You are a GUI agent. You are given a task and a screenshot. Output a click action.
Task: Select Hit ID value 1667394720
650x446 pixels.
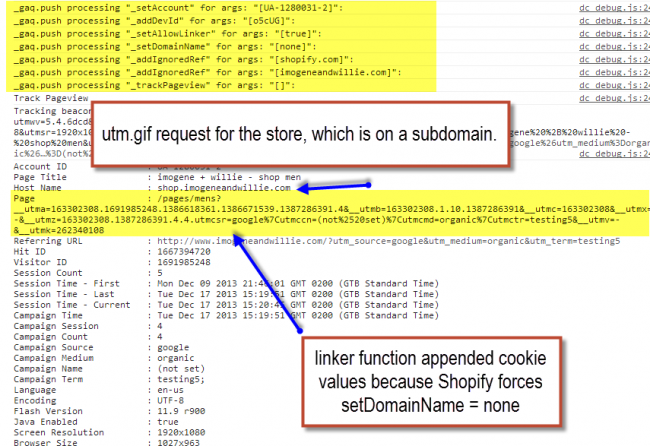(184, 252)
